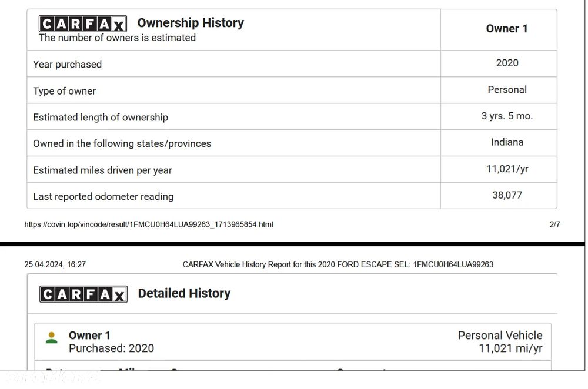Select the Ownership History heading
This screenshot has height=389, width=588.
[x=191, y=23]
